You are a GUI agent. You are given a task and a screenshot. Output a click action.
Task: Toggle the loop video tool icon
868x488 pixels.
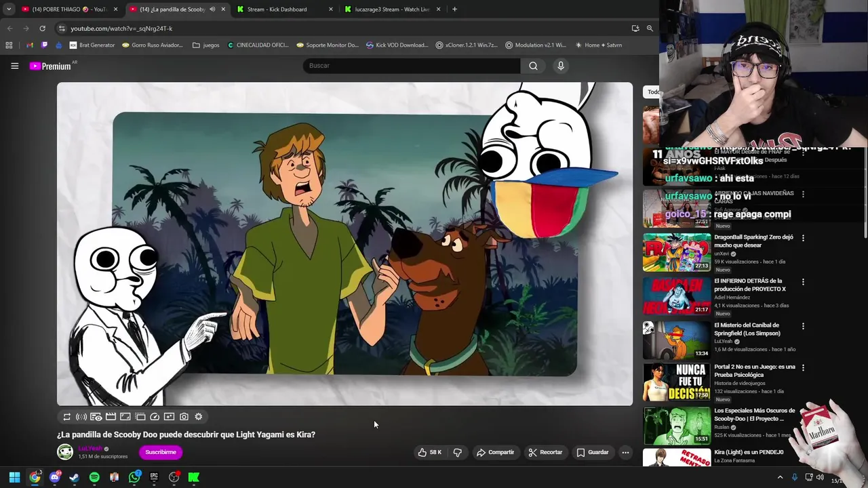click(66, 417)
